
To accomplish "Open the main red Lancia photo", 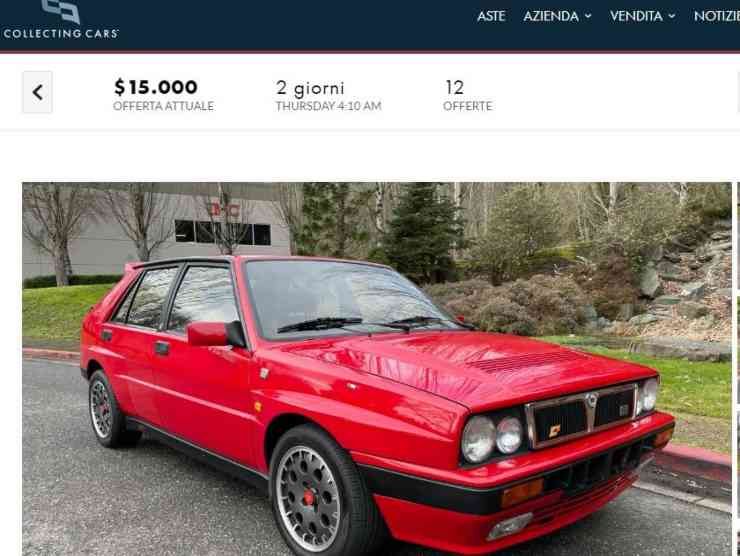I will 377,369.
